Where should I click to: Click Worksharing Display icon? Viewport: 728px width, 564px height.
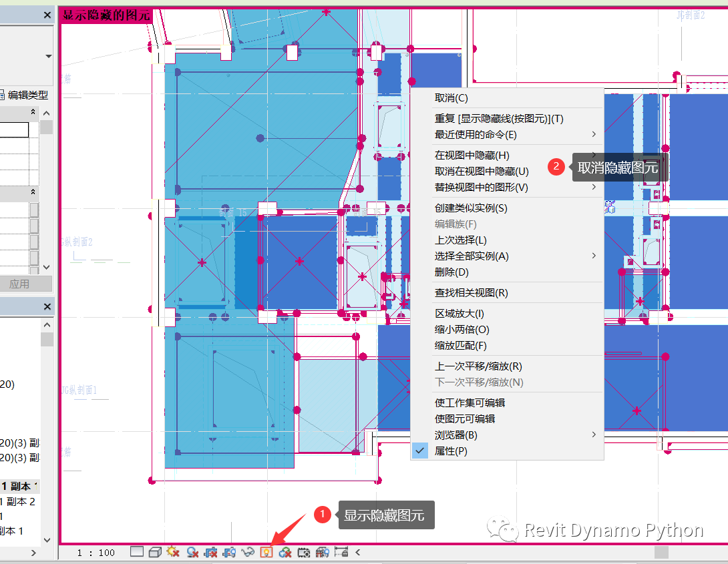pyautogui.click(x=285, y=552)
